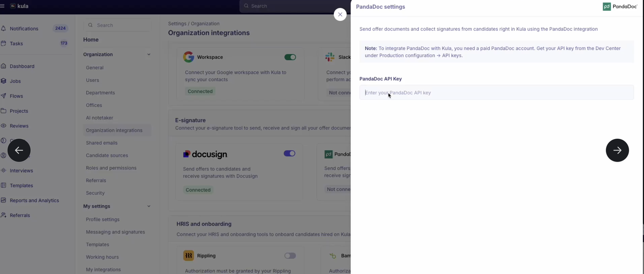This screenshot has width=644, height=274.
Task: Click the Projects folder icon
Action: click(3, 111)
